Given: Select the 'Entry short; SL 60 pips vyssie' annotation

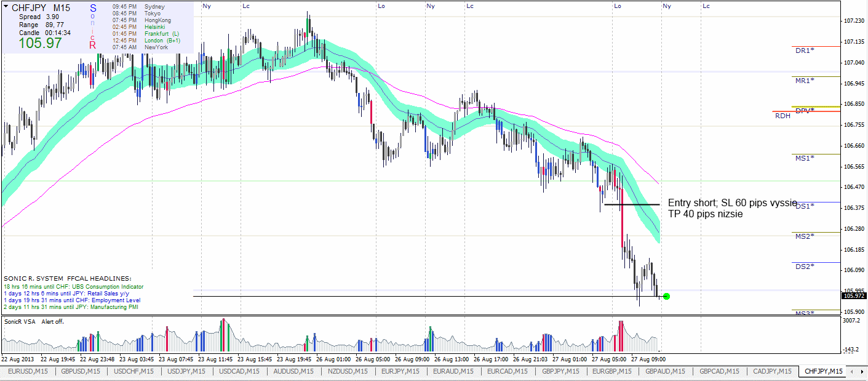Looking at the screenshot, I should [x=732, y=203].
